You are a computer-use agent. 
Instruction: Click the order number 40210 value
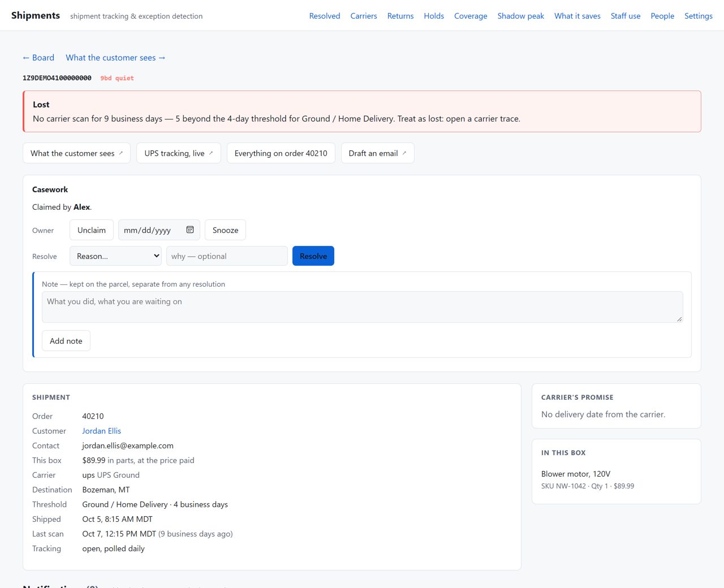(x=93, y=416)
